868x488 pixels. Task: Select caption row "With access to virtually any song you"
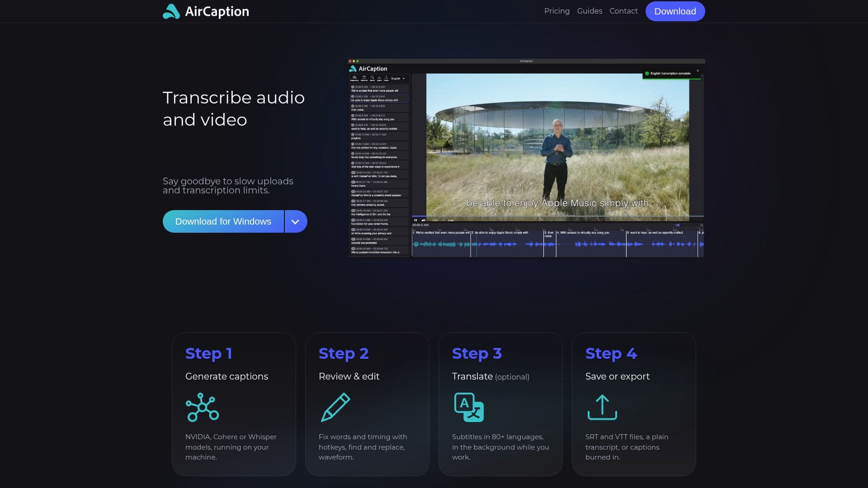pyautogui.click(x=380, y=117)
